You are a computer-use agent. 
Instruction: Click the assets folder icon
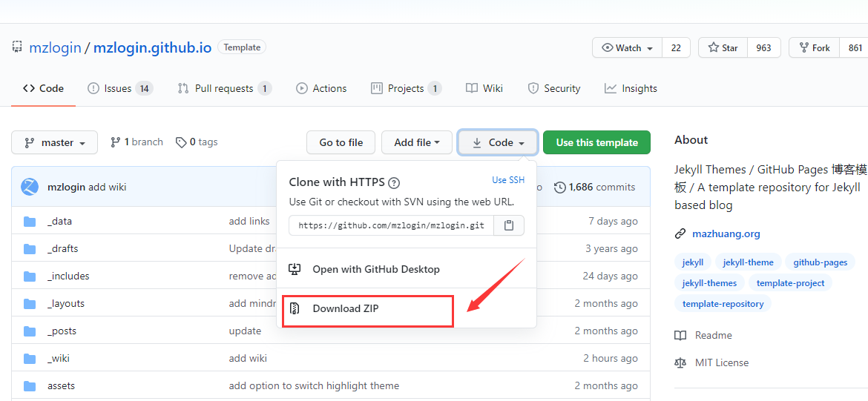click(x=30, y=386)
